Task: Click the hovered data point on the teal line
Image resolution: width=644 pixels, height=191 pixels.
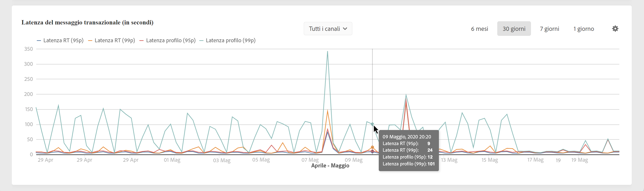Action: click(372, 124)
